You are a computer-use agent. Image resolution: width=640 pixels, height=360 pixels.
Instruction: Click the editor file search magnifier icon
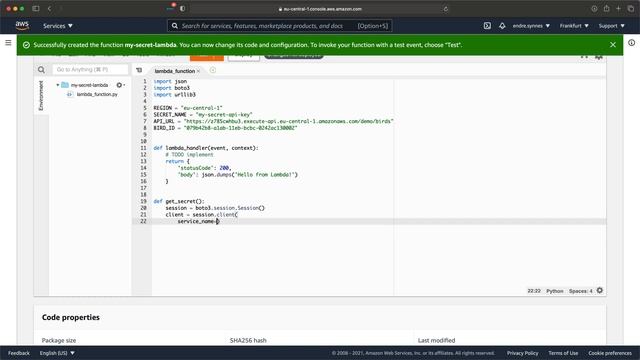coord(41,70)
